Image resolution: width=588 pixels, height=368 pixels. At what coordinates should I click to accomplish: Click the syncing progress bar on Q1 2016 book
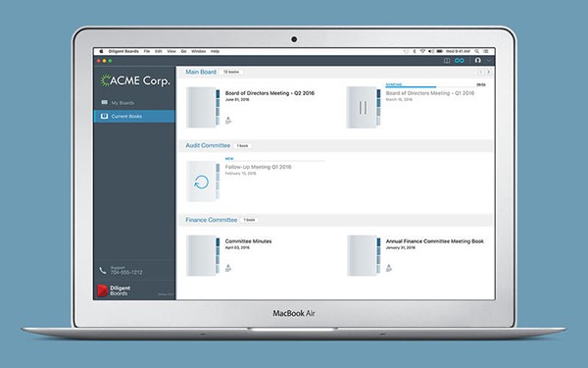pyautogui.click(x=435, y=86)
